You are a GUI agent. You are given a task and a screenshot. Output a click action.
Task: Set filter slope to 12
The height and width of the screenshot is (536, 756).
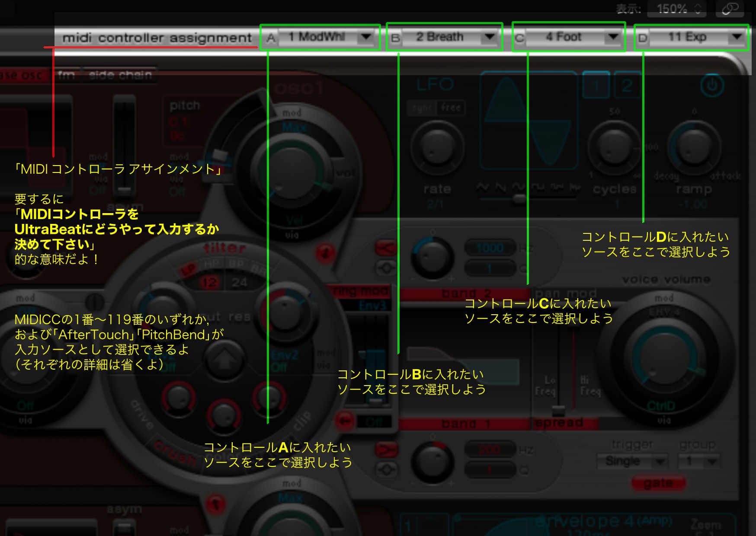click(209, 283)
